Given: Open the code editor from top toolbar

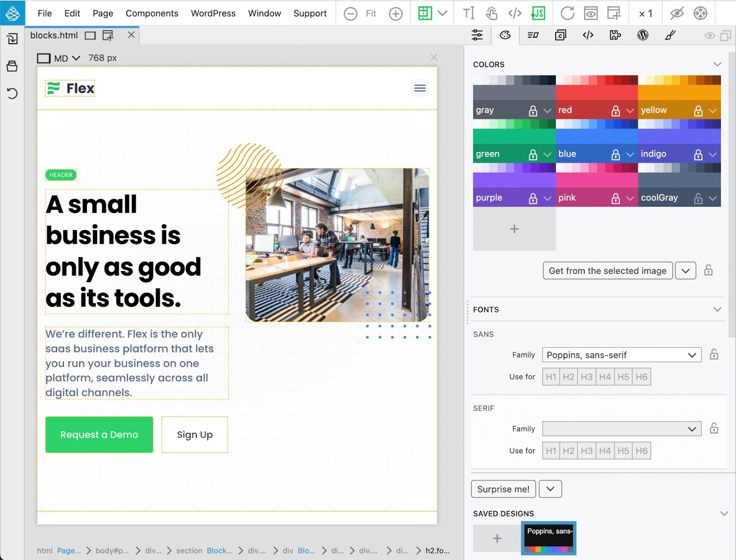Looking at the screenshot, I should tap(515, 13).
